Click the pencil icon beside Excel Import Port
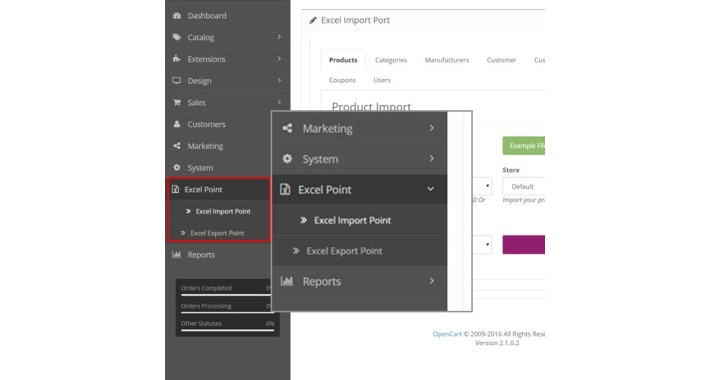 (312, 20)
